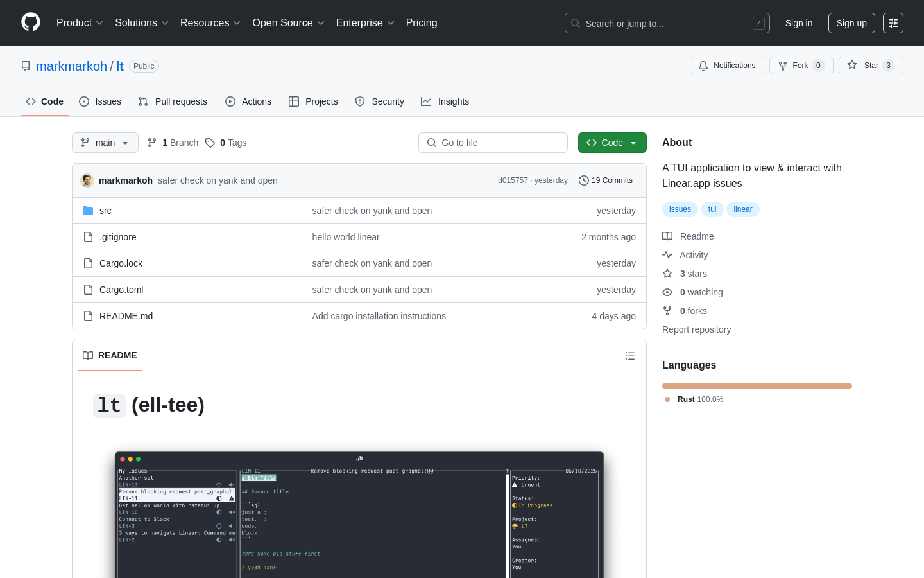Open the 'hello world linear' commit message
Image resolution: width=924 pixels, height=578 pixels.
click(x=346, y=237)
